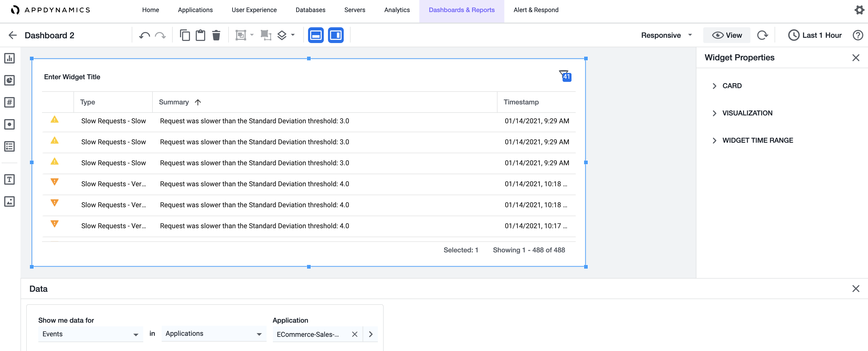Screen dimensions: 868x351
Task: Open the Responsive layout dropdown
Action: coord(666,35)
